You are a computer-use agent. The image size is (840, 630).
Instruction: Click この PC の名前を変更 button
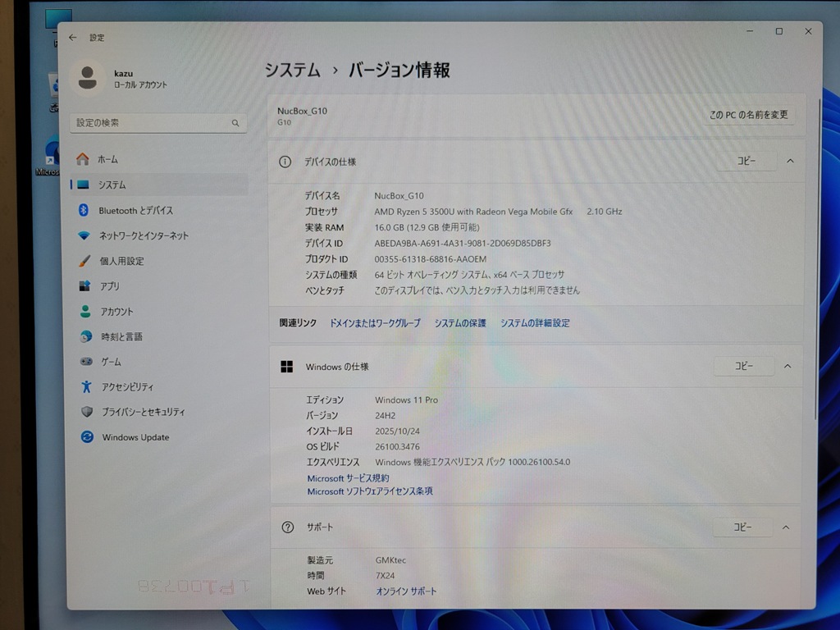(x=748, y=115)
